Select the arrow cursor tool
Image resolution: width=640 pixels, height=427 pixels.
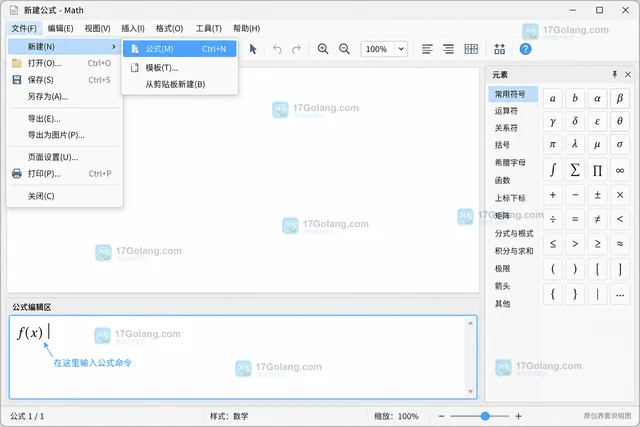[253, 49]
